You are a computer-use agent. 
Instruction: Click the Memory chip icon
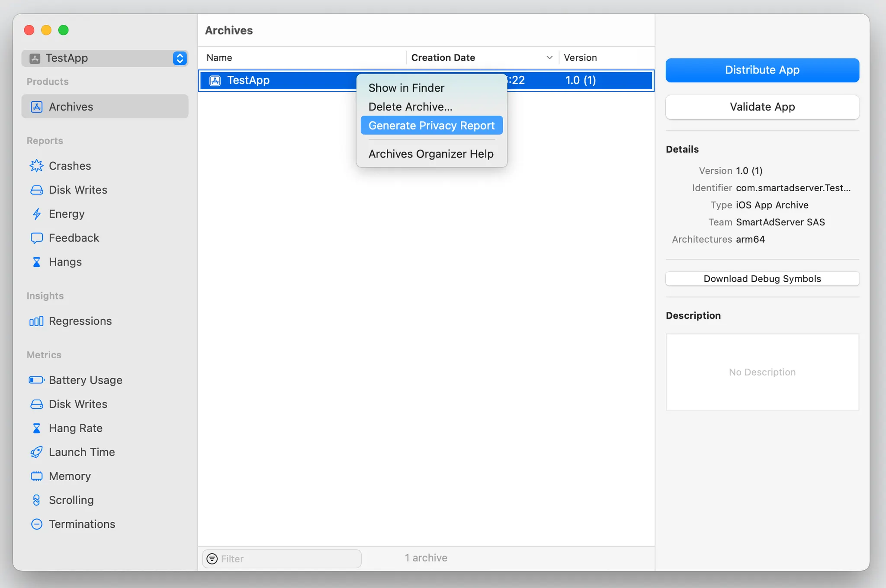click(x=36, y=476)
